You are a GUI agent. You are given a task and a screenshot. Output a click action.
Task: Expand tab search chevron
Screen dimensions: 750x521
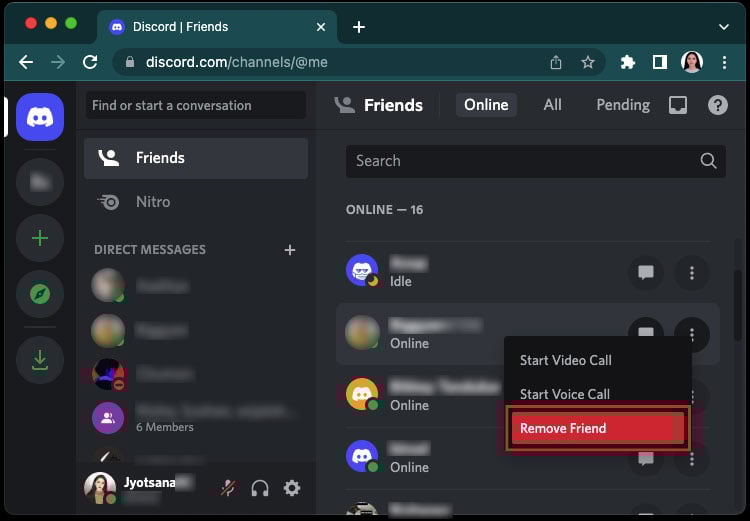coord(724,27)
